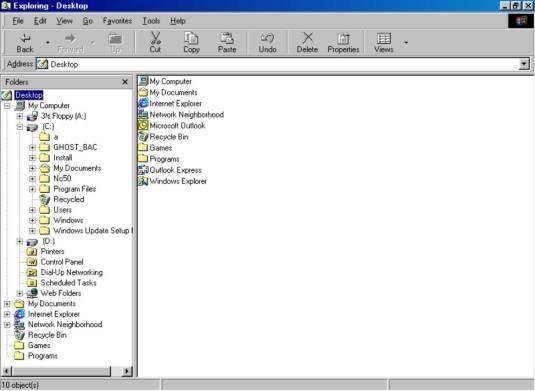Viewport: 535px width, 391px height.
Task: Select the Internet Explorer icon in file list
Action: (143, 103)
